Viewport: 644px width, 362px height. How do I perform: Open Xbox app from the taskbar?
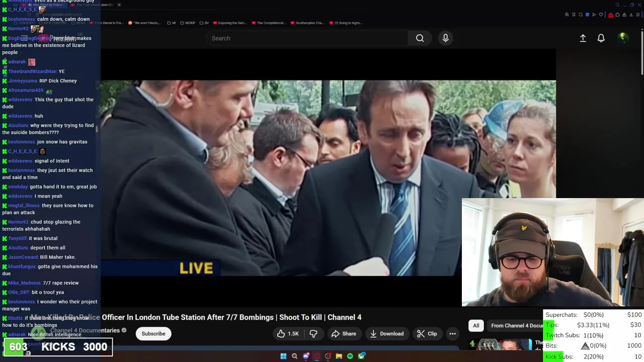point(361,356)
